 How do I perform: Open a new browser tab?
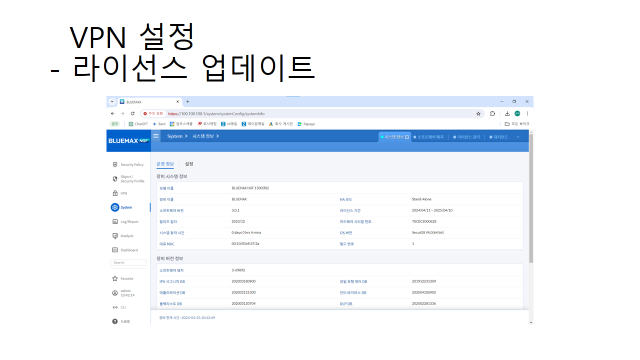pos(188,102)
